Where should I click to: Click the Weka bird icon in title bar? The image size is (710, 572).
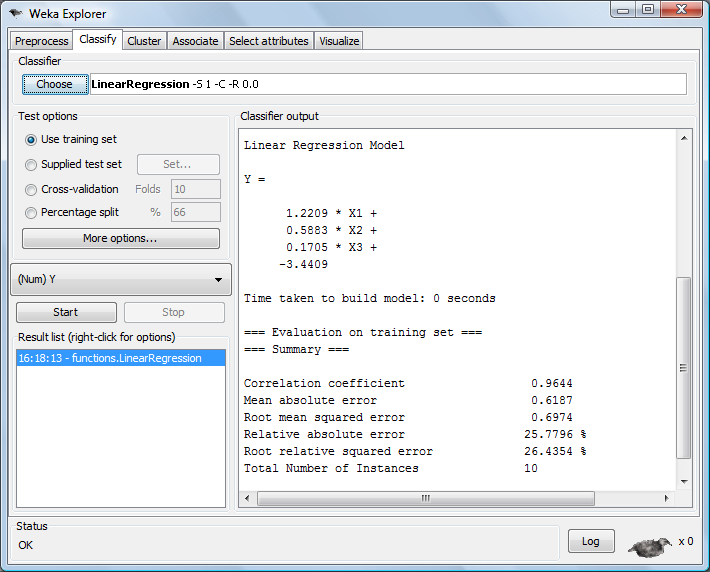coord(15,13)
